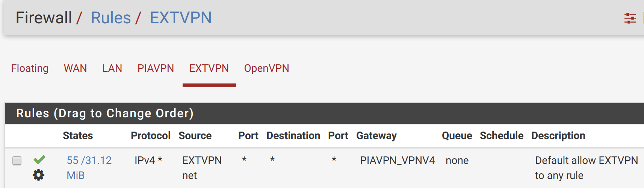Switch to the Floating rules tab

pyautogui.click(x=30, y=68)
